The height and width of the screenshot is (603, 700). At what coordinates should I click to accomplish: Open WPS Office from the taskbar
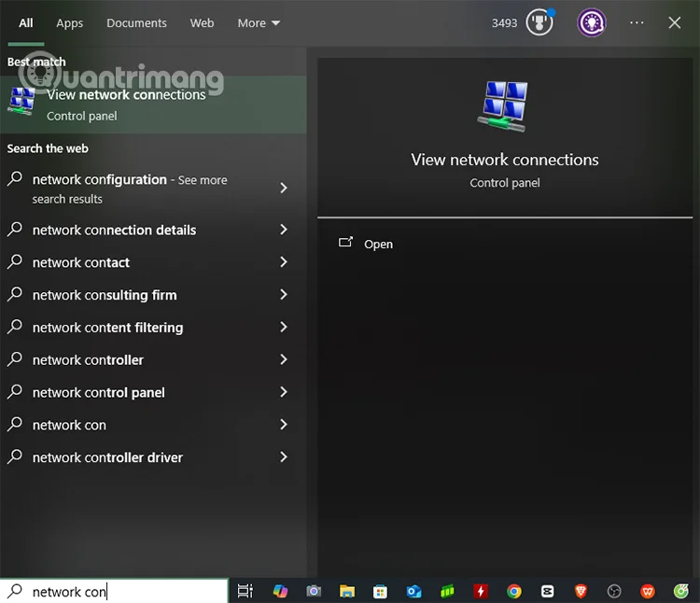pos(648,591)
